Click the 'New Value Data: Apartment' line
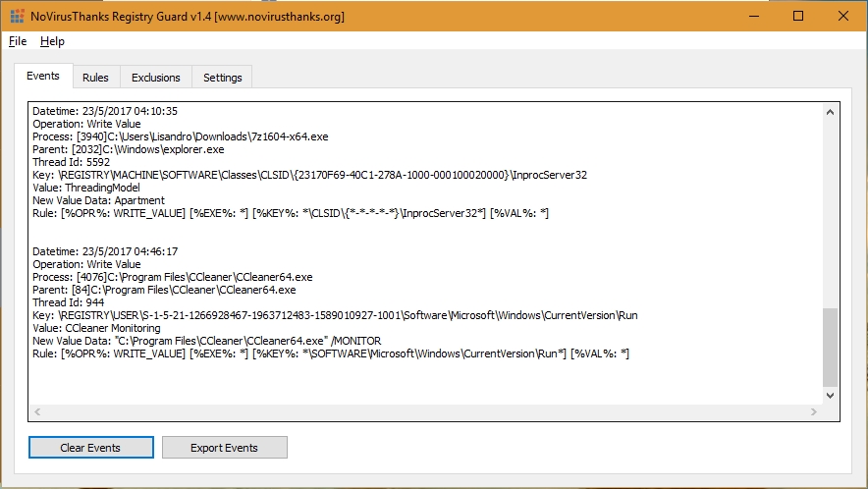Image resolution: width=868 pixels, height=489 pixels. click(x=98, y=200)
